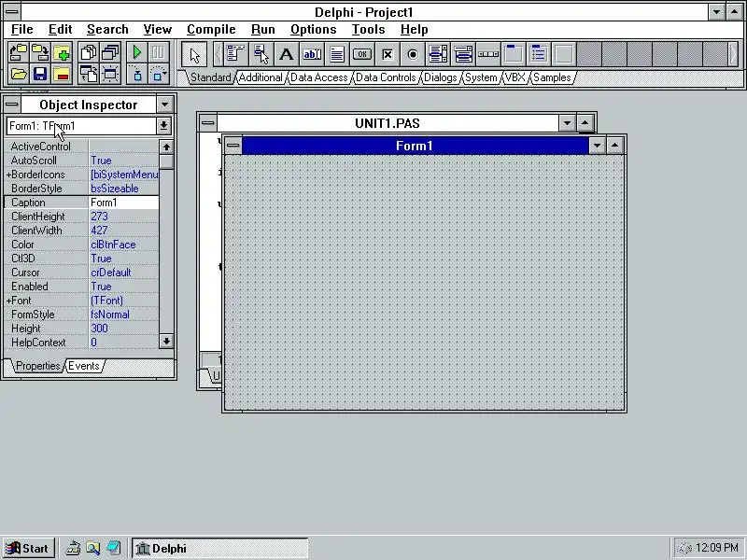Click the Caption value field Form1
747x560 pixels.
coord(124,203)
